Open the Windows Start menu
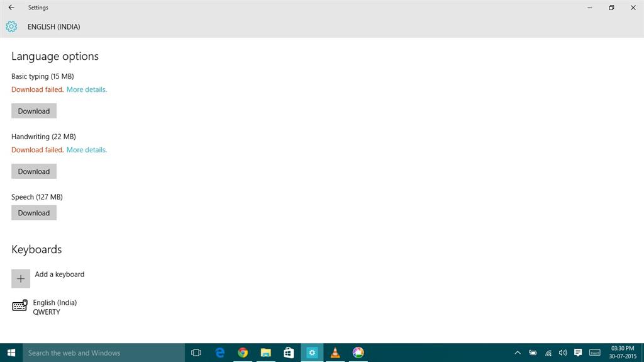Viewport: 644px width, 362px height. [x=11, y=353]
